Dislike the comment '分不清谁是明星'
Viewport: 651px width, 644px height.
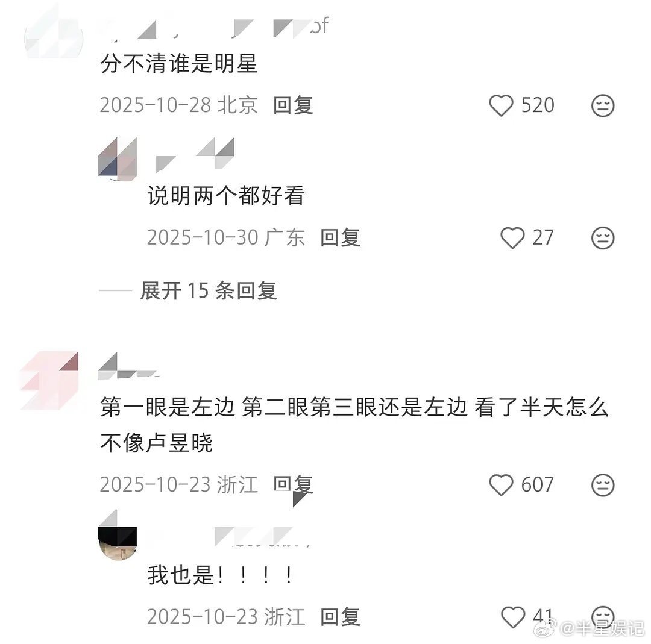[x=602, y=105]
